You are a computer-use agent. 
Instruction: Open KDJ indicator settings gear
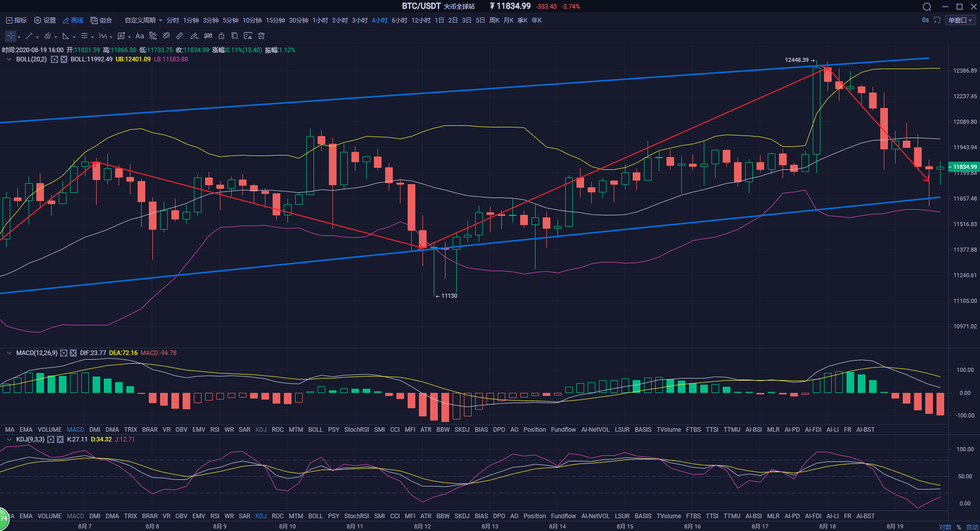(51, 439)
